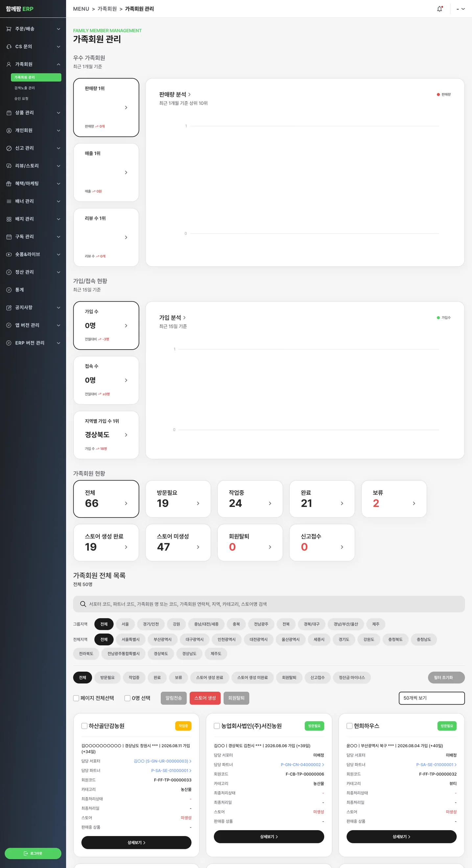The image size is (472, 868).
Task: Open the notification bell
Action: (439, 9)
